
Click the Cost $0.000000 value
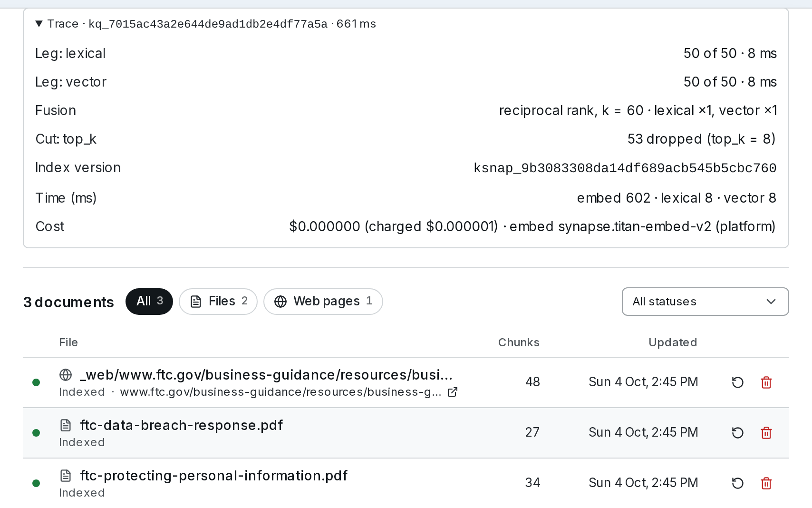[325, 226]
